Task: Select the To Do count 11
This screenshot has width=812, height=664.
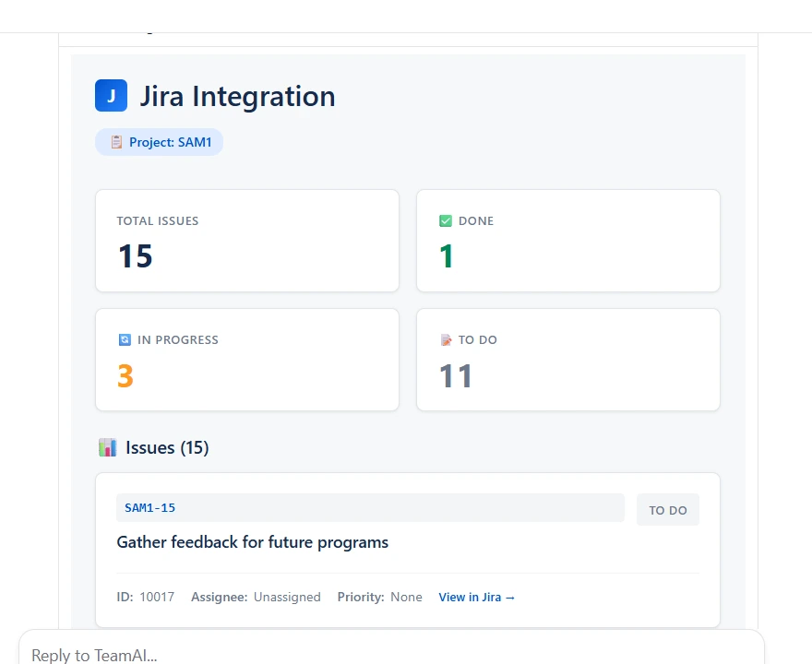Action: click(x=456, y=375)
